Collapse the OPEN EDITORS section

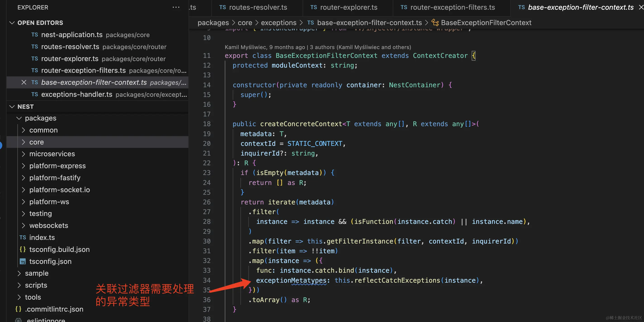click(x=12, y=23)
